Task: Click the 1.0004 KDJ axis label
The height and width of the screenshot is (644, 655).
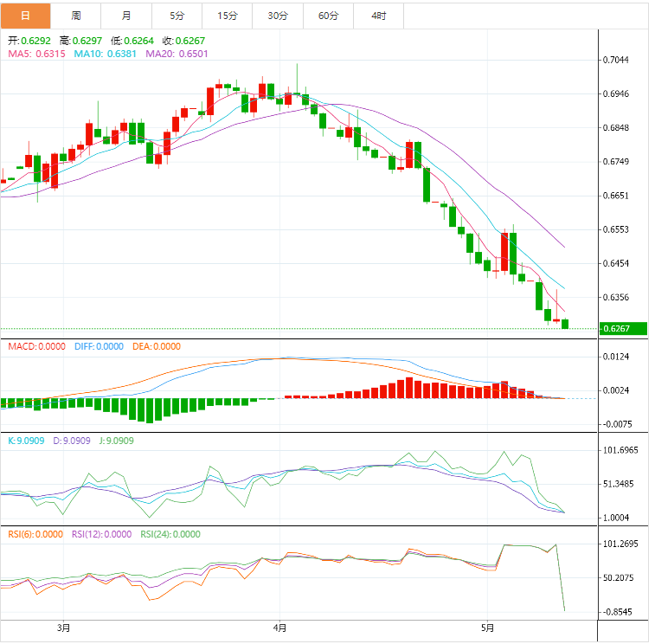Action: [x=616, y=518]
